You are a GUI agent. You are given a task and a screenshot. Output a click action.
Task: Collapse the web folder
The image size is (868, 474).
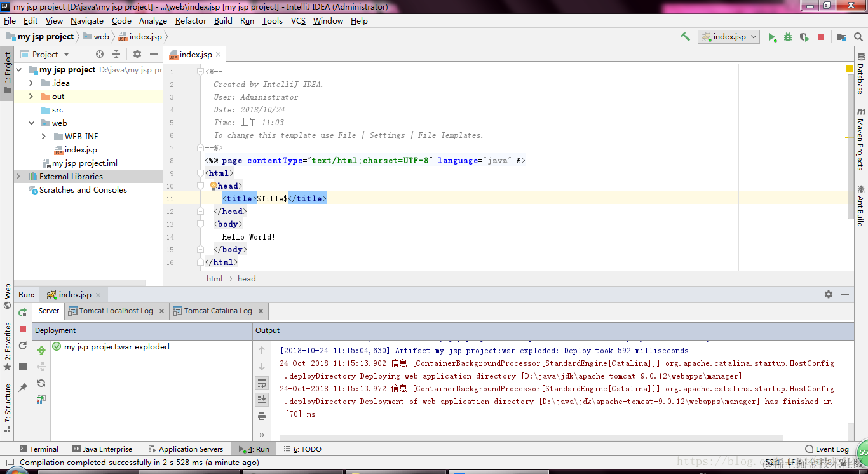click(31, 123)
